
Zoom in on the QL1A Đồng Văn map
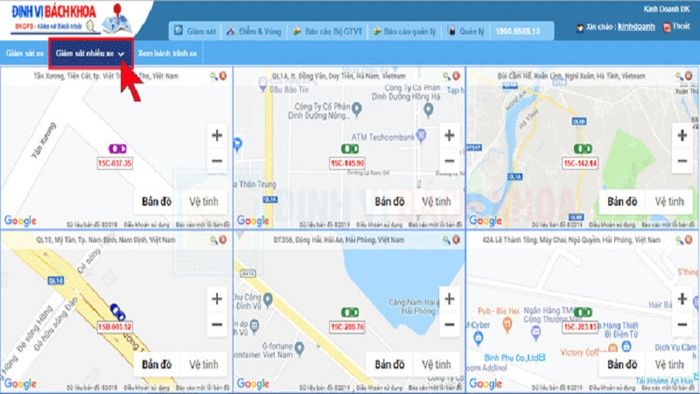[x=450, y=135]
